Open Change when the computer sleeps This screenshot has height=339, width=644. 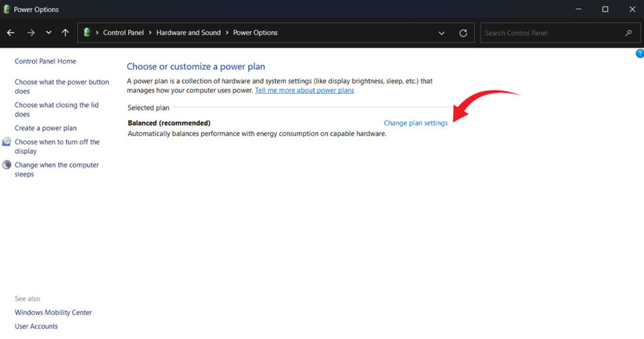point(57,169)
